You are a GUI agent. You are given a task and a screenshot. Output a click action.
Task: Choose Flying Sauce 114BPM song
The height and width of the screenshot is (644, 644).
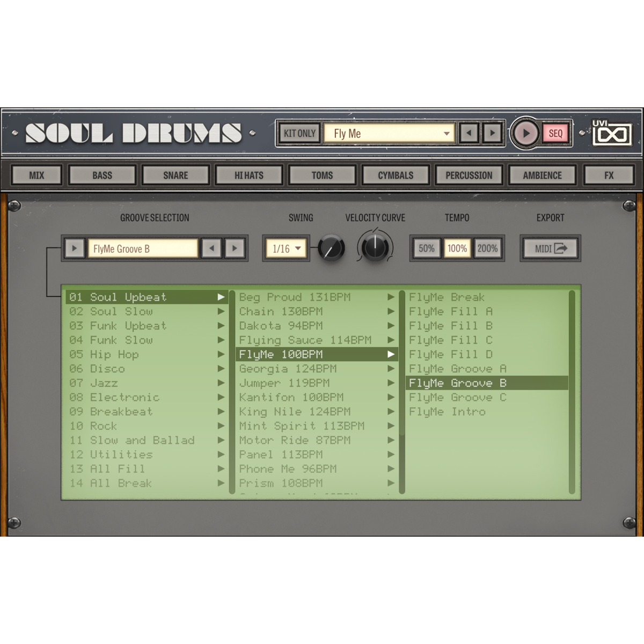[x=317, y=340]
